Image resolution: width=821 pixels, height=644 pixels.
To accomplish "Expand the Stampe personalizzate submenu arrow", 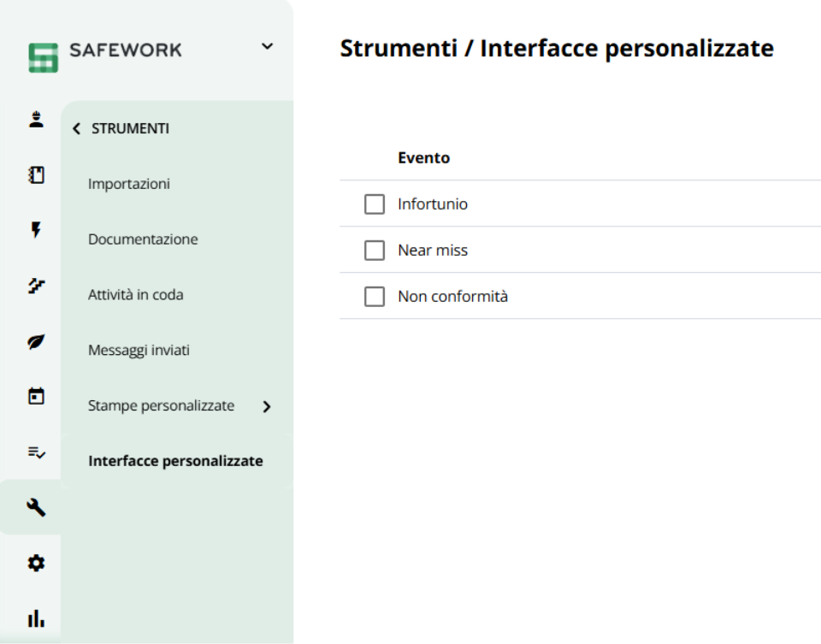I will point(267,406).
